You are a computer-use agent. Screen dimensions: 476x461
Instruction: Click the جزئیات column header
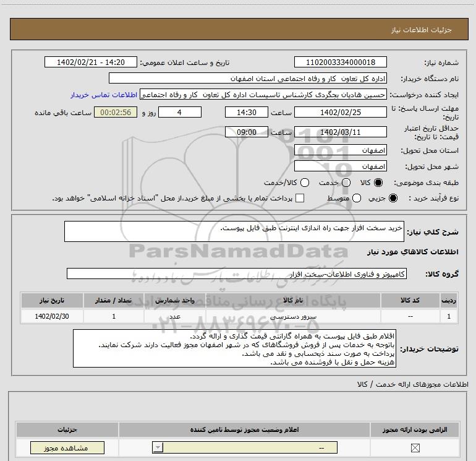(67, 429)
